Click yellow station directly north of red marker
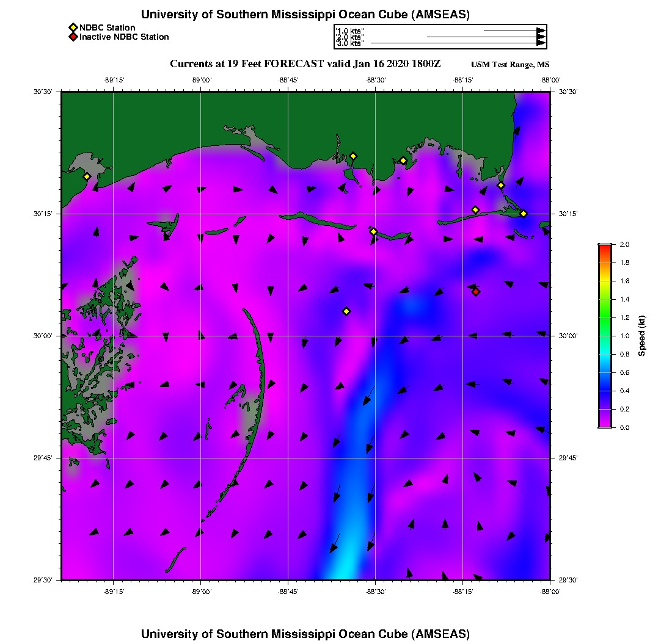 pos(475,210)
